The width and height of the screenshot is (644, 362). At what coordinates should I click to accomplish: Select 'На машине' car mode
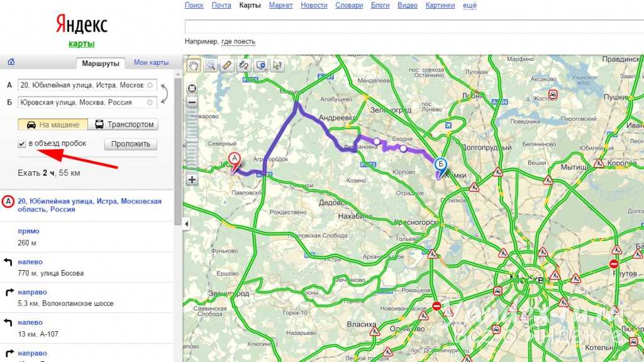[53, 124]
